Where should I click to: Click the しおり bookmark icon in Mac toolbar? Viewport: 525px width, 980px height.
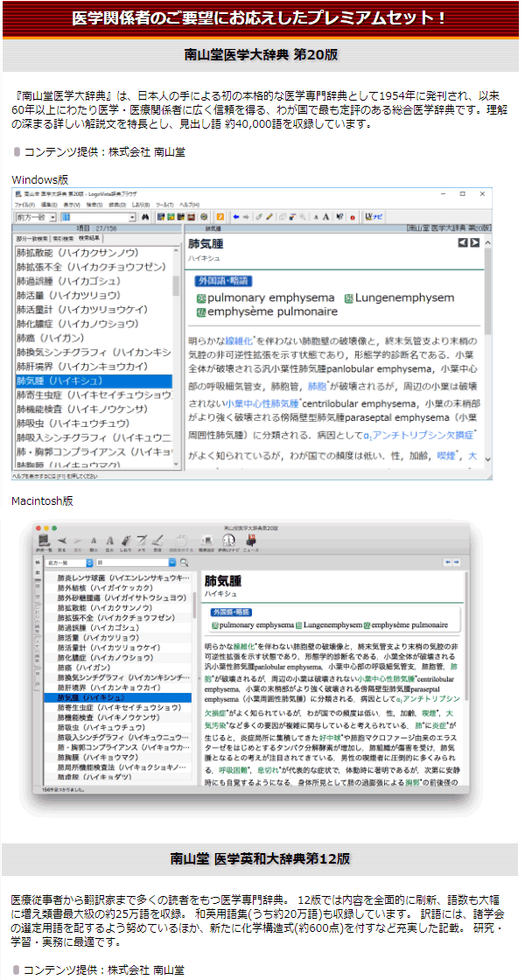point(126,542)
